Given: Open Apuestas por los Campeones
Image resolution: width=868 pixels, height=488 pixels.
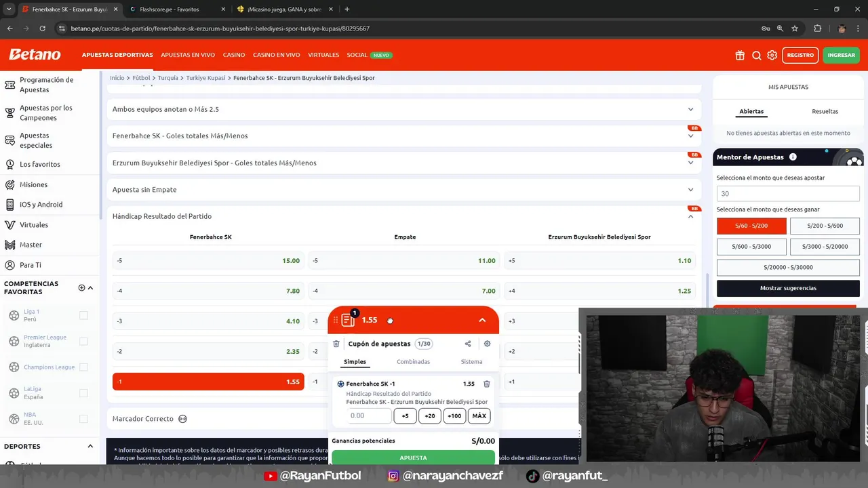Looking at the screenshot, I should coord(45,113).
